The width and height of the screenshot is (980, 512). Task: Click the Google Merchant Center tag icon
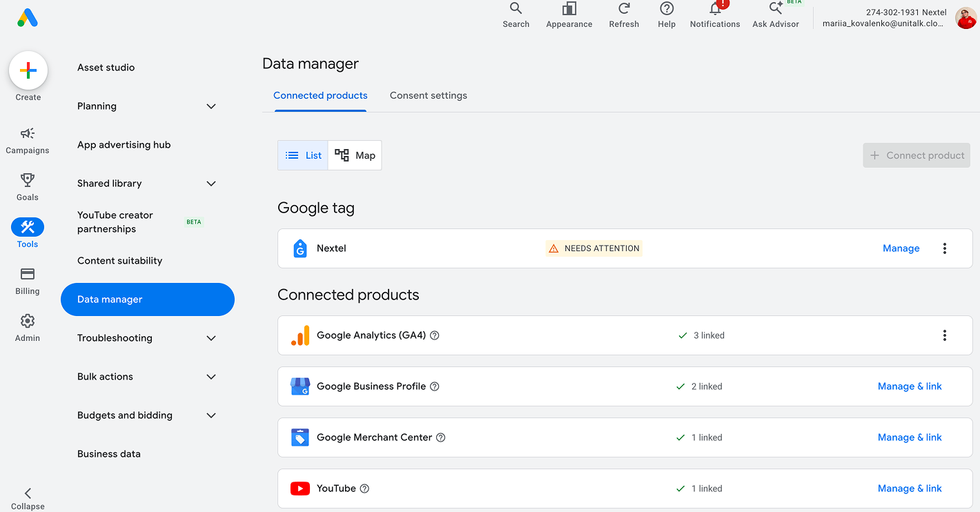point(300,437)
